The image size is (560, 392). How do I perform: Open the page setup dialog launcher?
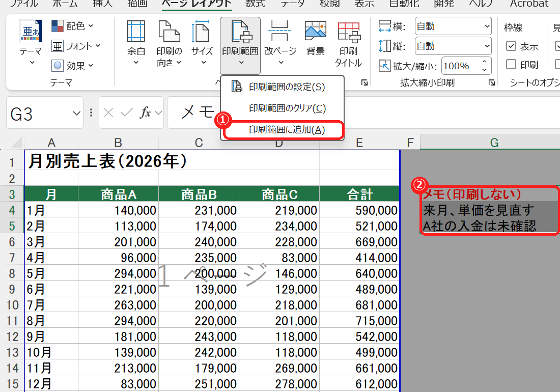pyautogui.click(x=365, y=83)
